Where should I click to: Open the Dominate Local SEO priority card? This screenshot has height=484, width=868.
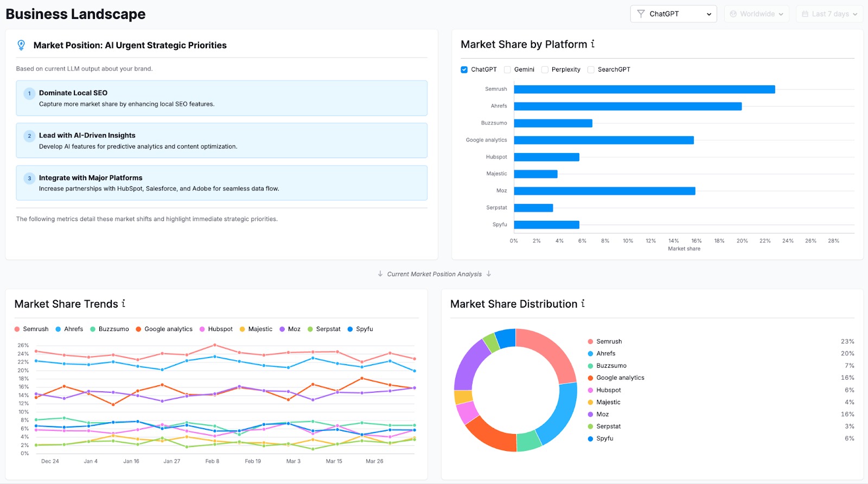221,98
